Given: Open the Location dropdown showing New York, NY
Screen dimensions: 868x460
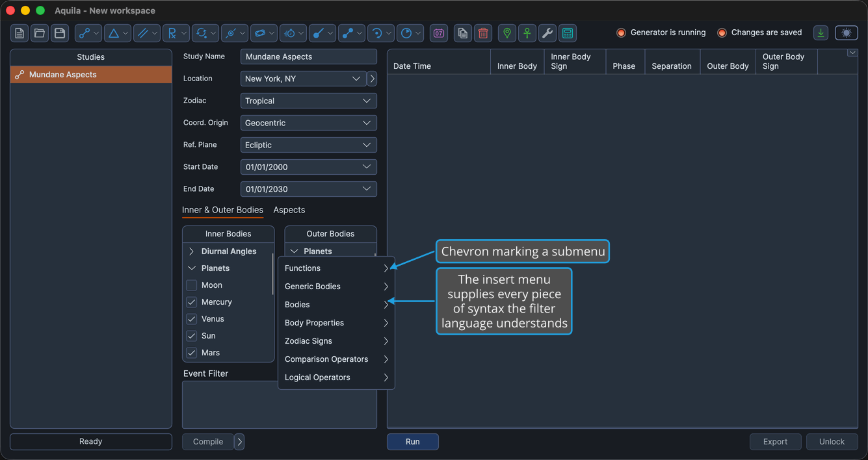Looking at the screenshot, I should pyautogui.click(x=304, y=79).
